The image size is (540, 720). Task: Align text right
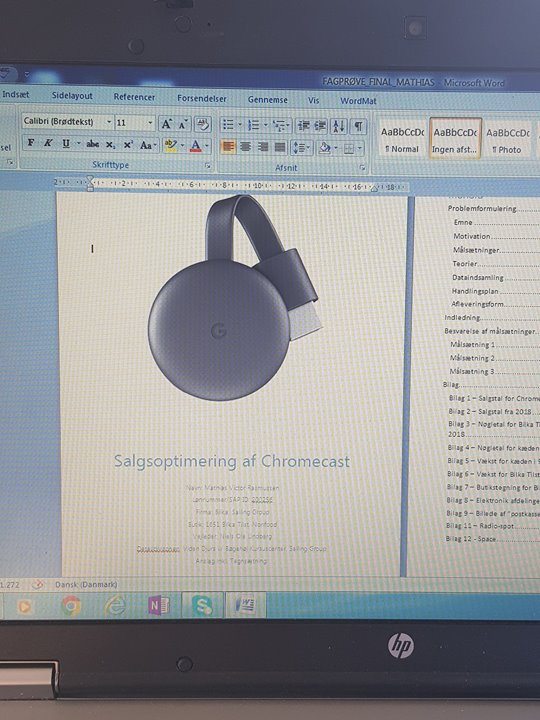click(x=263, y=147)
